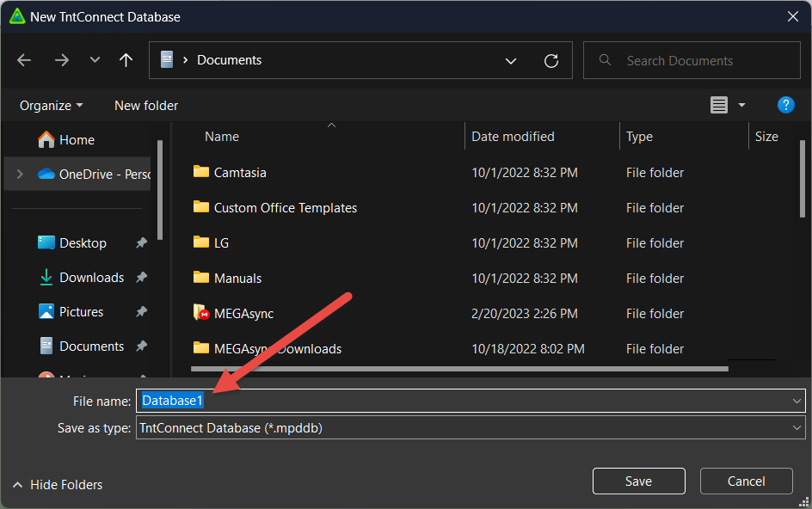Open Downloads from quick access
This screenshot has width=812, height=509.
coord(92,278)
